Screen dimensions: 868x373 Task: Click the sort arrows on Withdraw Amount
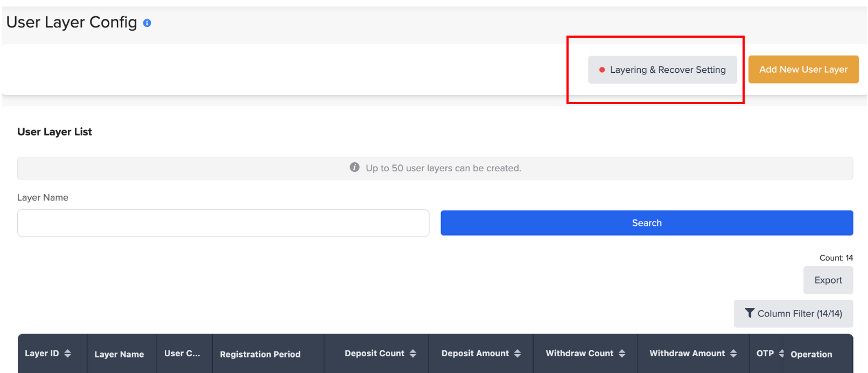pos(733,354)
